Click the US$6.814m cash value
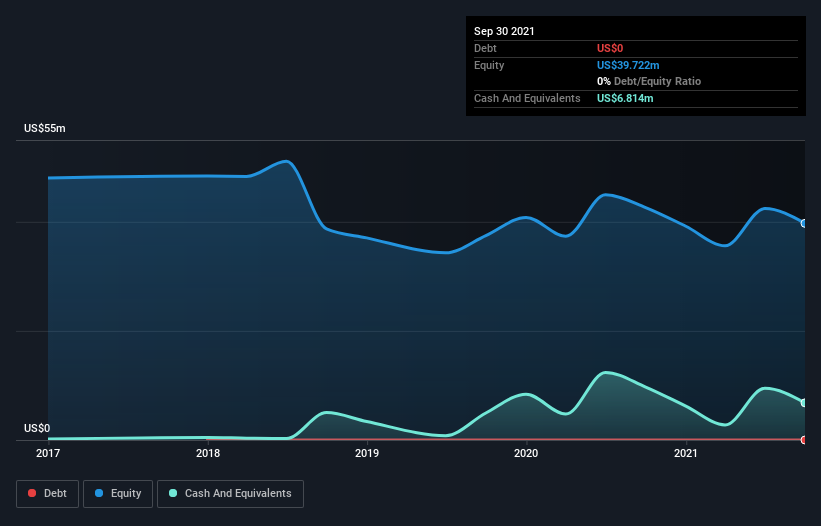 625,98
